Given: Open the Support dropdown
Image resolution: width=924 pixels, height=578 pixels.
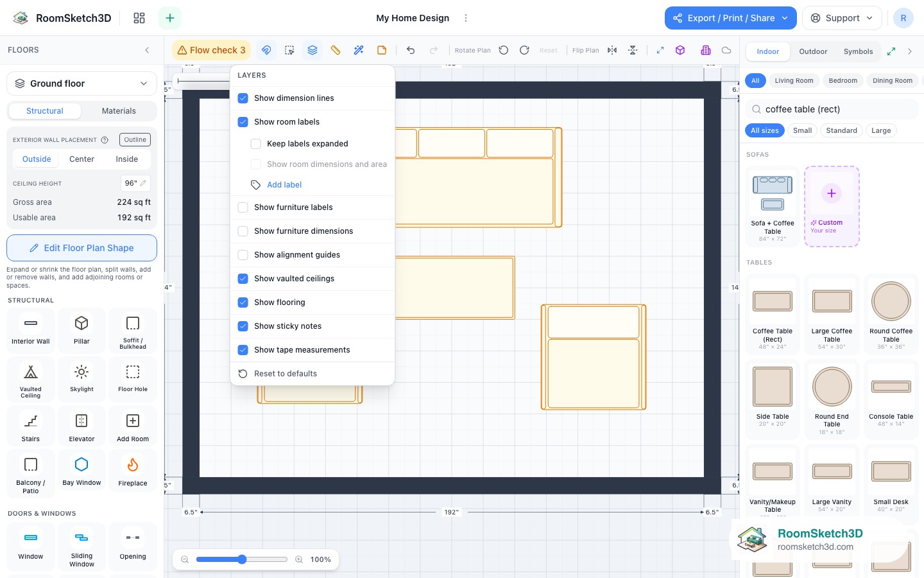Looking at the screenshot, I should [842, 18].
